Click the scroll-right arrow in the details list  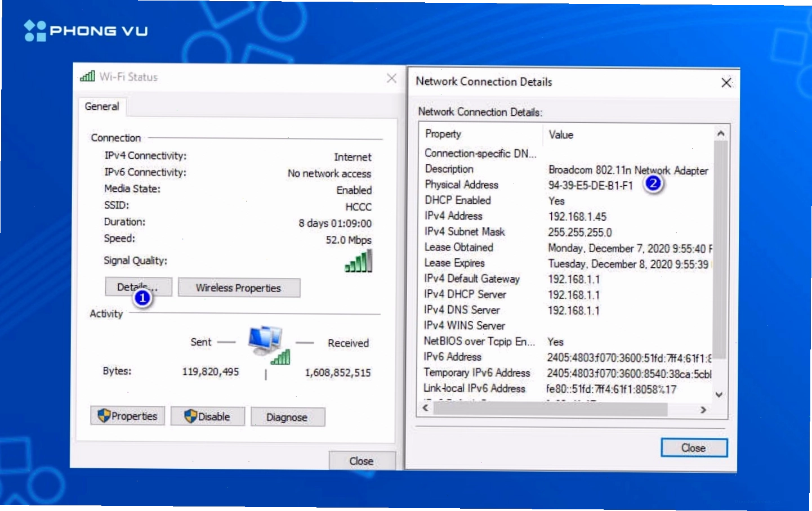(703, 410)
